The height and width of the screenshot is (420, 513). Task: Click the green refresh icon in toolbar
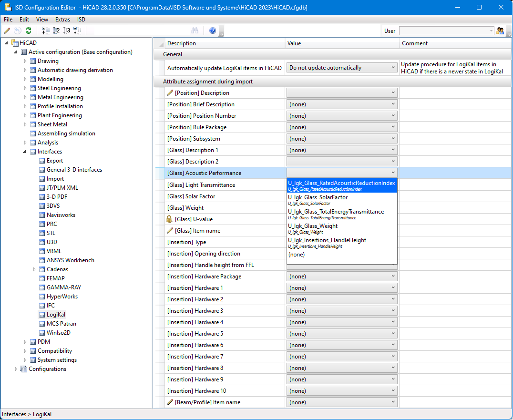pos(28,31)
